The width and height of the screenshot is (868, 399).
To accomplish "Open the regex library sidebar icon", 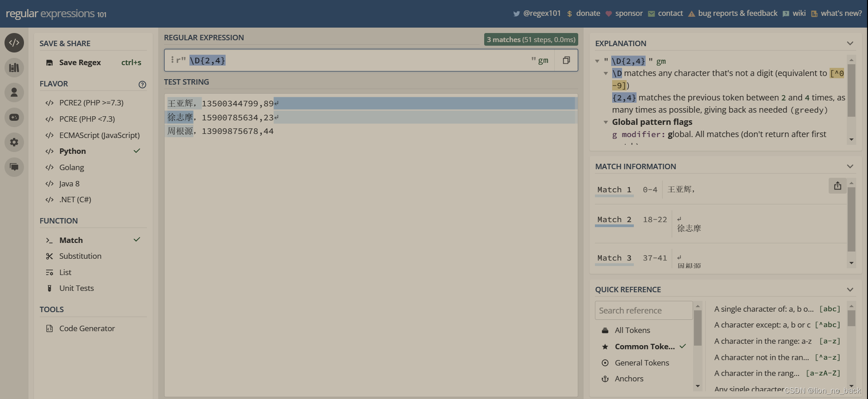I will point(14,68).
